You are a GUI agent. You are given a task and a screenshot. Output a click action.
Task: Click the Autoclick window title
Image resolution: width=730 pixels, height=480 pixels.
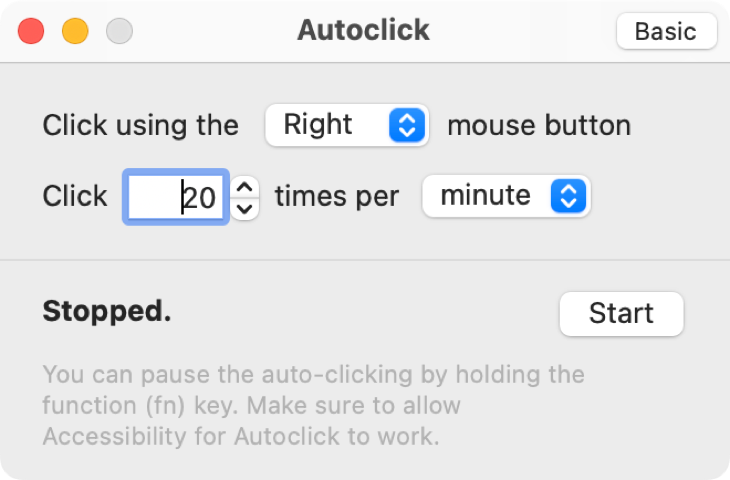[x=363, y=31]
